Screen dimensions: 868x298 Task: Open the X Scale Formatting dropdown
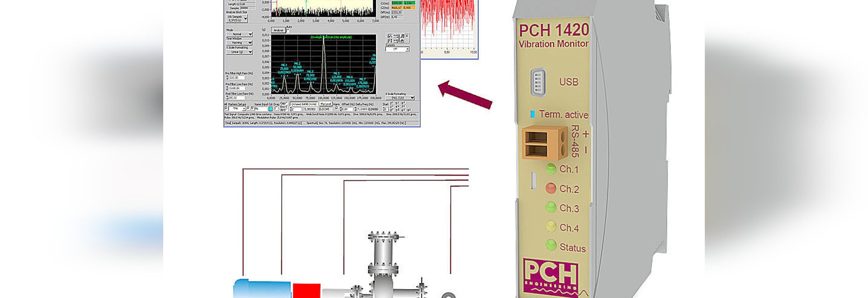click(x=400, y=98)
